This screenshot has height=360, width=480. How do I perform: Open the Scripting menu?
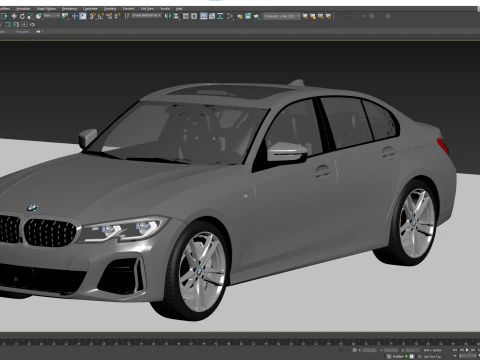pos(110,9)
